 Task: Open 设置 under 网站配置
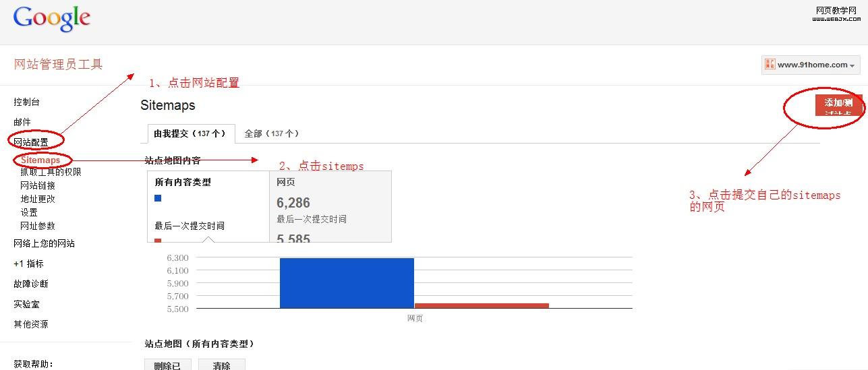[29, 212]
